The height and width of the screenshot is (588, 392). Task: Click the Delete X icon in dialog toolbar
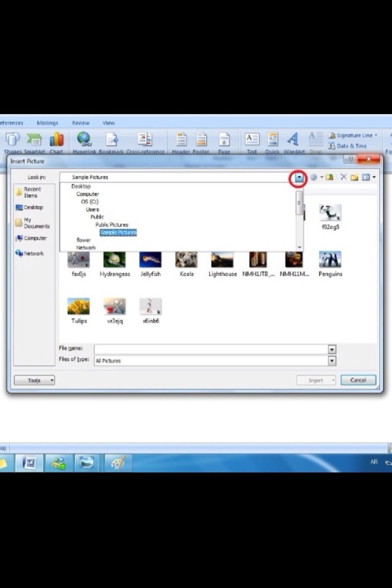[343, 177]
